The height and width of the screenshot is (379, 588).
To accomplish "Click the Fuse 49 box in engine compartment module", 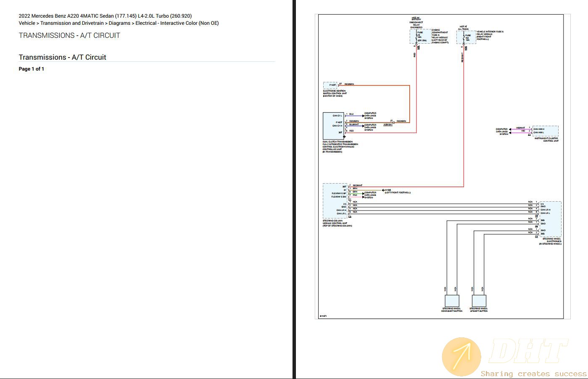I will pos(420,37).
